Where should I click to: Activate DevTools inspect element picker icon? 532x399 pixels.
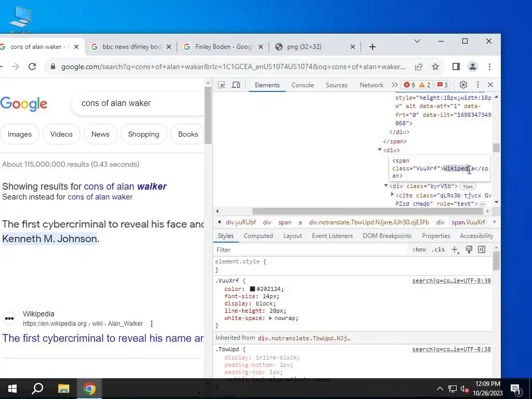click(x=221, y=85)
